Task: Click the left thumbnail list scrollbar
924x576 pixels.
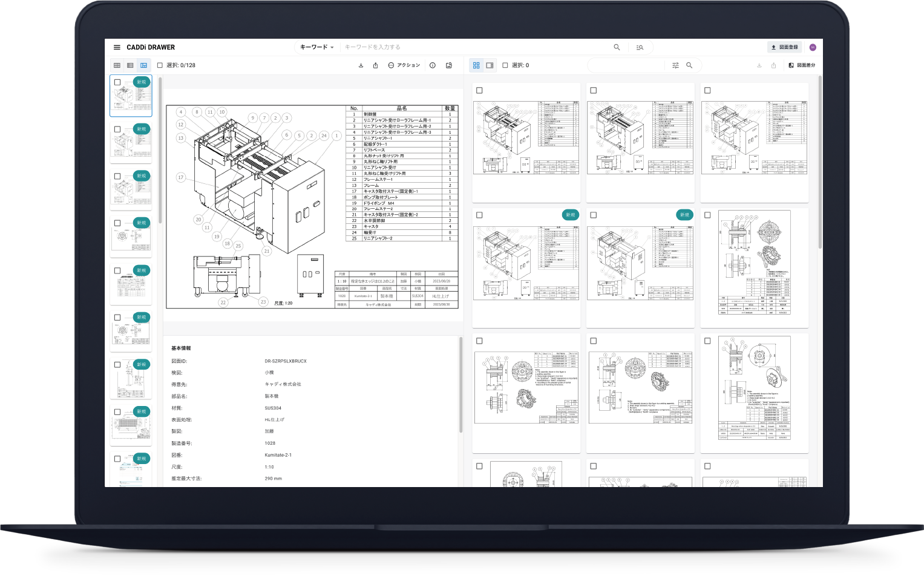Action: point(160,150)
